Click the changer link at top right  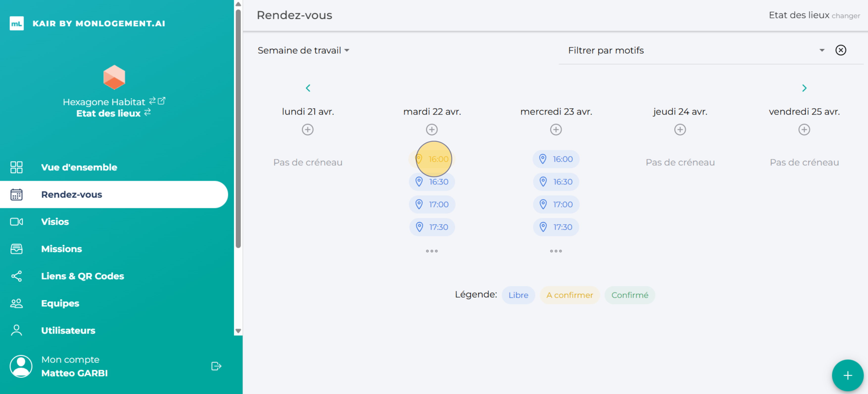click(845, 16)
